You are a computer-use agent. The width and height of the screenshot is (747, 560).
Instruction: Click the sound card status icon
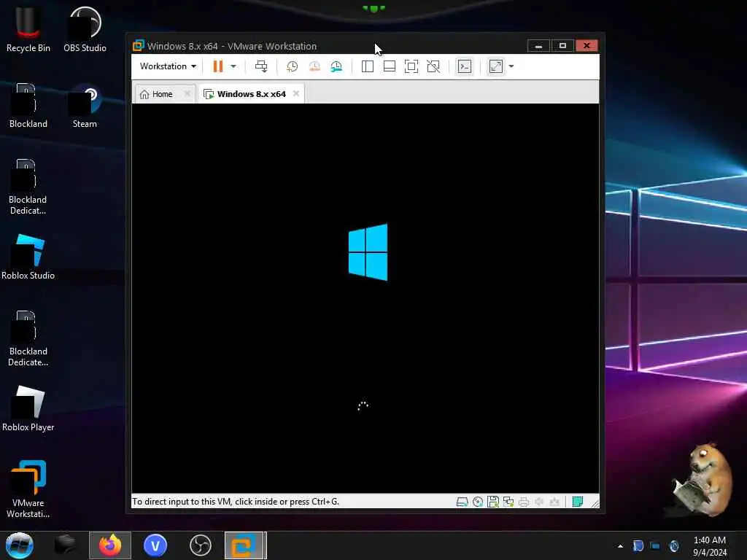click(x=539, y=502)
